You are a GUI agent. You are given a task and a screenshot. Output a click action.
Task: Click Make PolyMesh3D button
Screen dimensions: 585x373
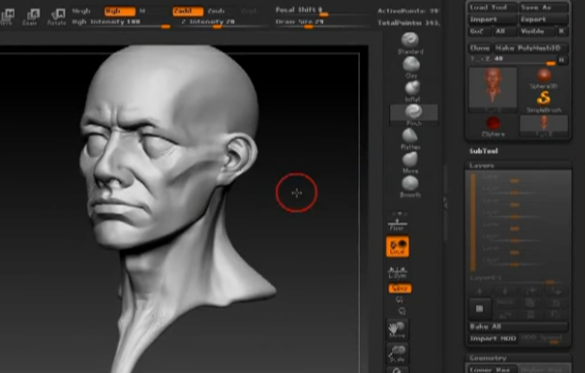tap(531, 48)
